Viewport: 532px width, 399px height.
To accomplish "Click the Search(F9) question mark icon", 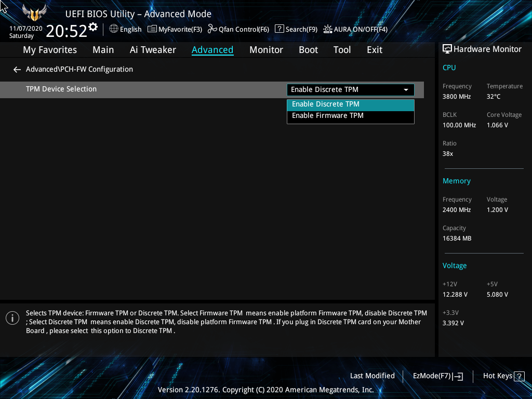I will pyautogui.click(x=279, y=29).
